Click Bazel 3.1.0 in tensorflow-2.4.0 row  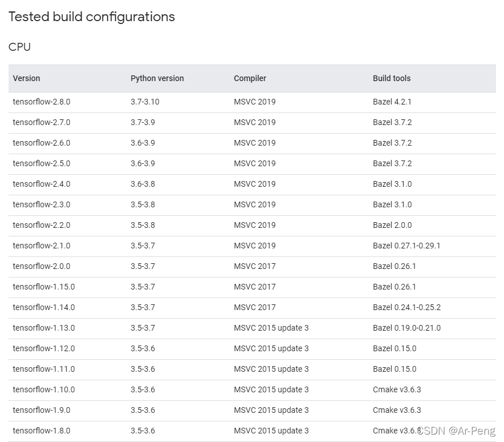[x=392, y=184]
